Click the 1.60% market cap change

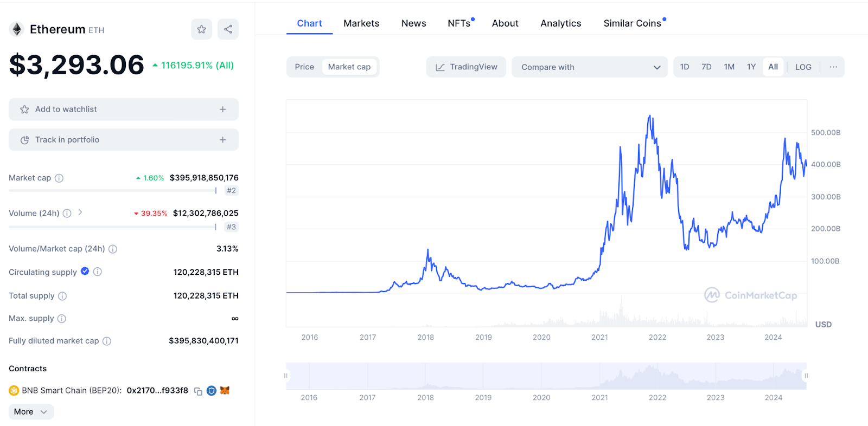click(x=150, y=178)
